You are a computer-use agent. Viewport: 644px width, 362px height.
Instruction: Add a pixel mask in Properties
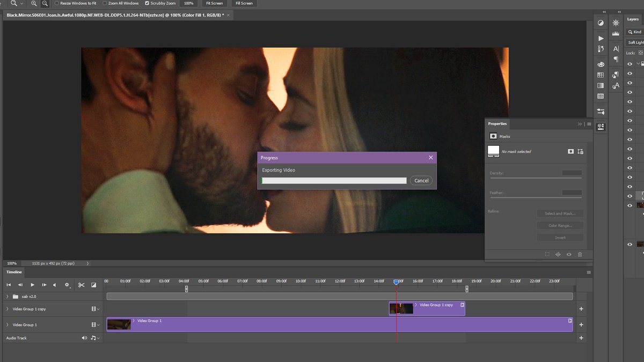tap(571, 152)
